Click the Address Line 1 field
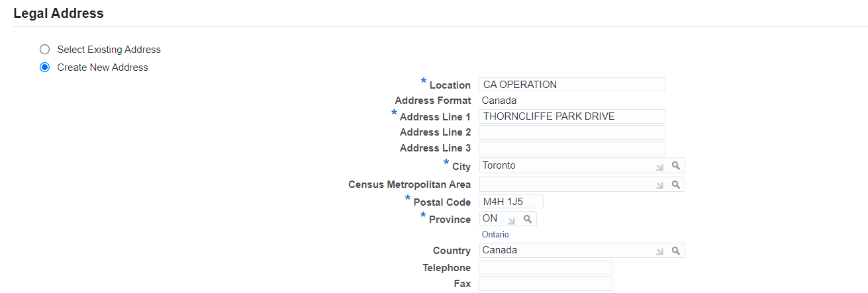868x293 pixels. [572, 116]
